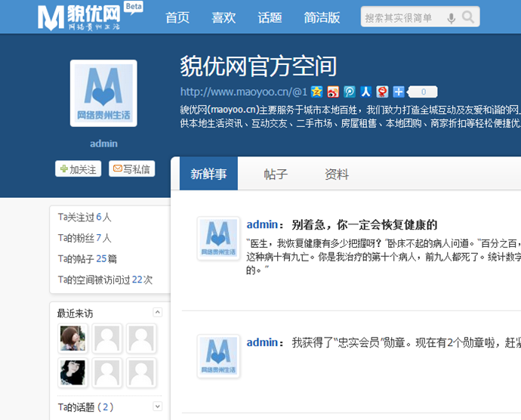Select the 新鲜事 tab
The width and height of the screenshot is (521, 420).
click(208, 174)
